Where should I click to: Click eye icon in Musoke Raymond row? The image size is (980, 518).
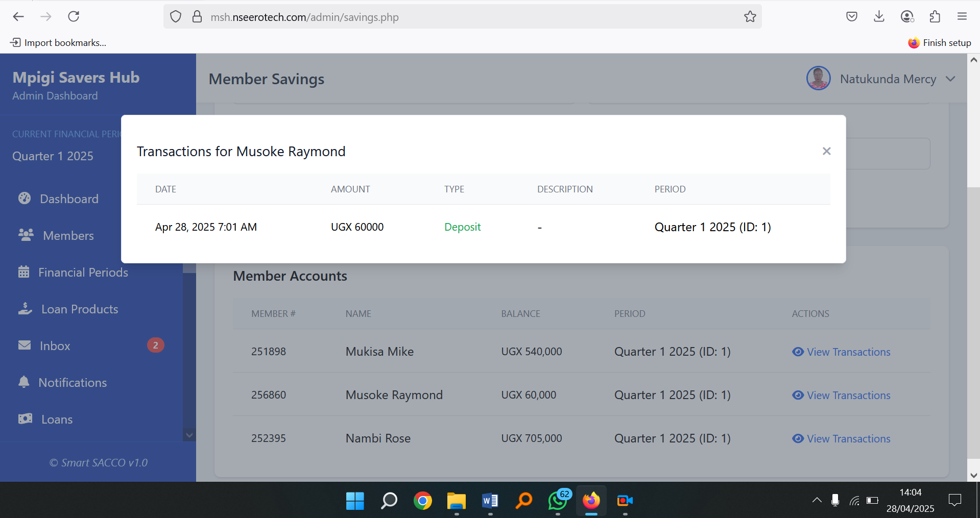pyautogui.click(x=798, y=396)
